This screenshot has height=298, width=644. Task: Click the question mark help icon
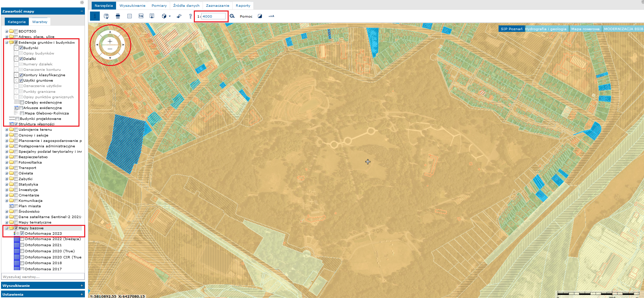[x=190, y=16]
